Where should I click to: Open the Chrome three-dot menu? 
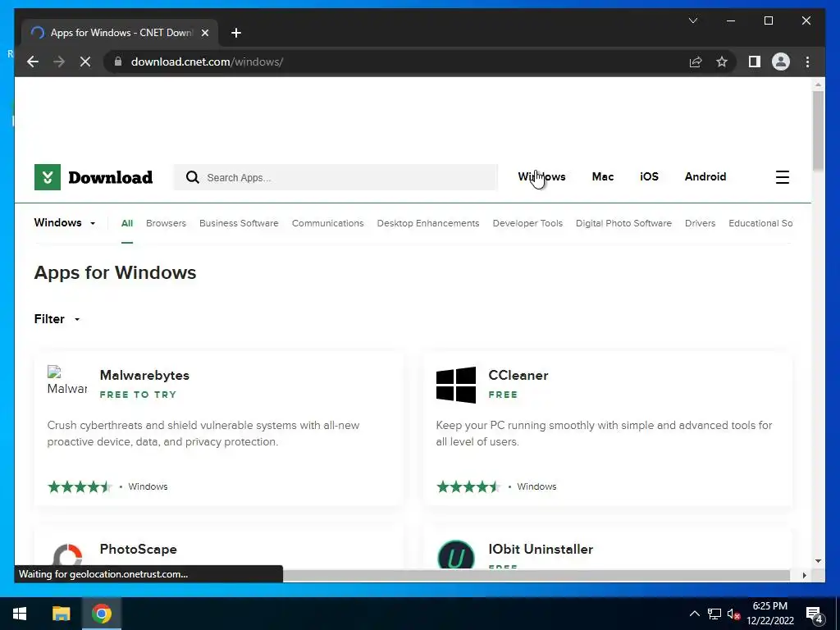click(x=807, y=62)
